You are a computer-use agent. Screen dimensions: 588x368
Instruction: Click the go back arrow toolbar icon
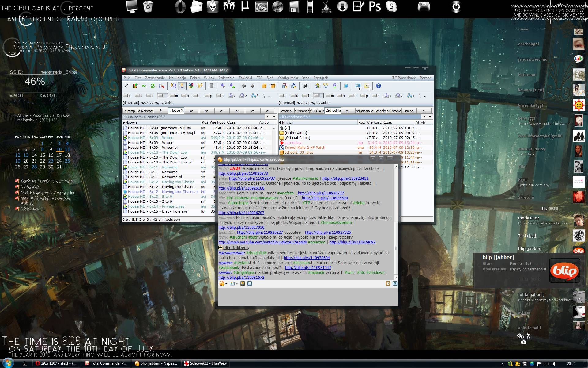coord(244,86)
